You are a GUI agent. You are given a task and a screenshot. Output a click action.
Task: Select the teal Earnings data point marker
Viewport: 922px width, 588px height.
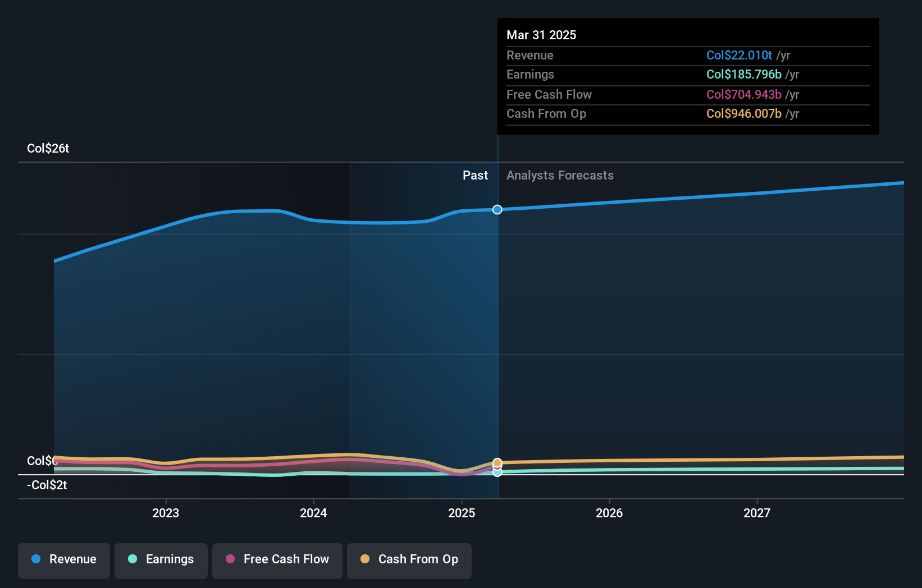[x=497, y=472]
